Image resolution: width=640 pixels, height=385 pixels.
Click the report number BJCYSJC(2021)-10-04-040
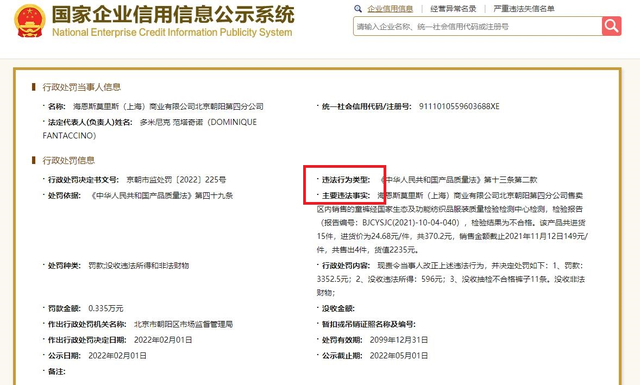tap(409, 223)
